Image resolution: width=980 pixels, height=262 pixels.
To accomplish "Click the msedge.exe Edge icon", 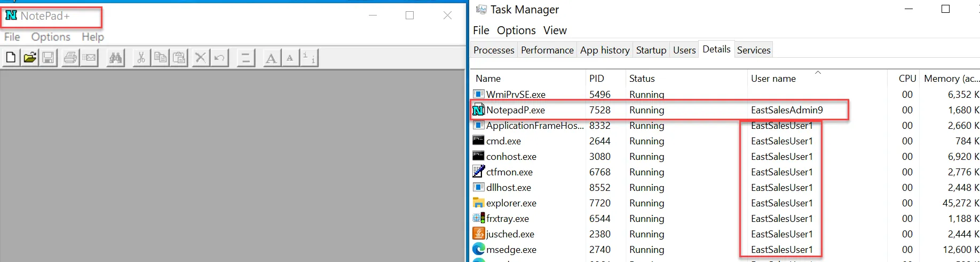I will [x=478, y=249].
